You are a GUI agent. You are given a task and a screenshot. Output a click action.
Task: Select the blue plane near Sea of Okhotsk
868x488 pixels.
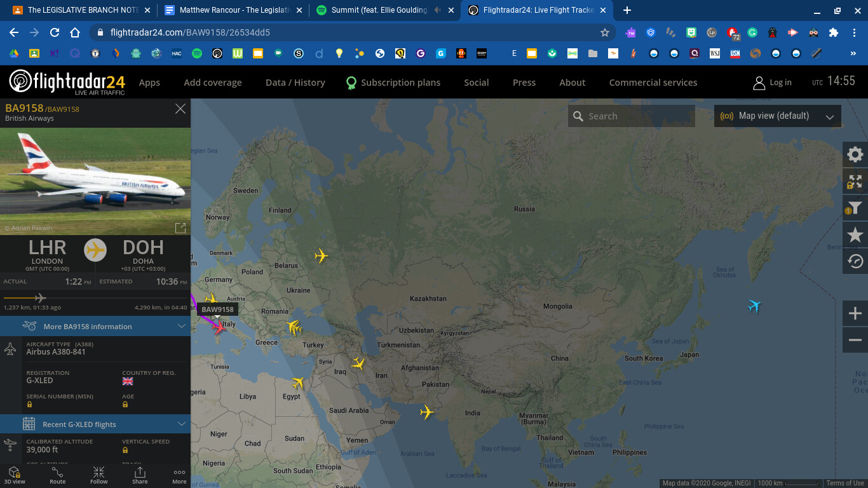[754, 306]
